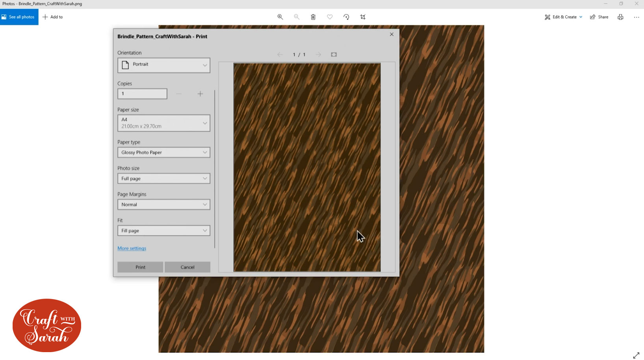This screenshot has height=360, width=644.
Task: Expand the Fit dropdown showing Fill page
Action: pos(163,231)
